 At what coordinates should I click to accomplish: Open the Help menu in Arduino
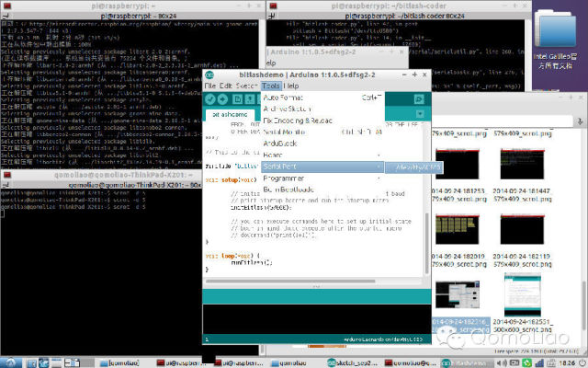[291, 86]
